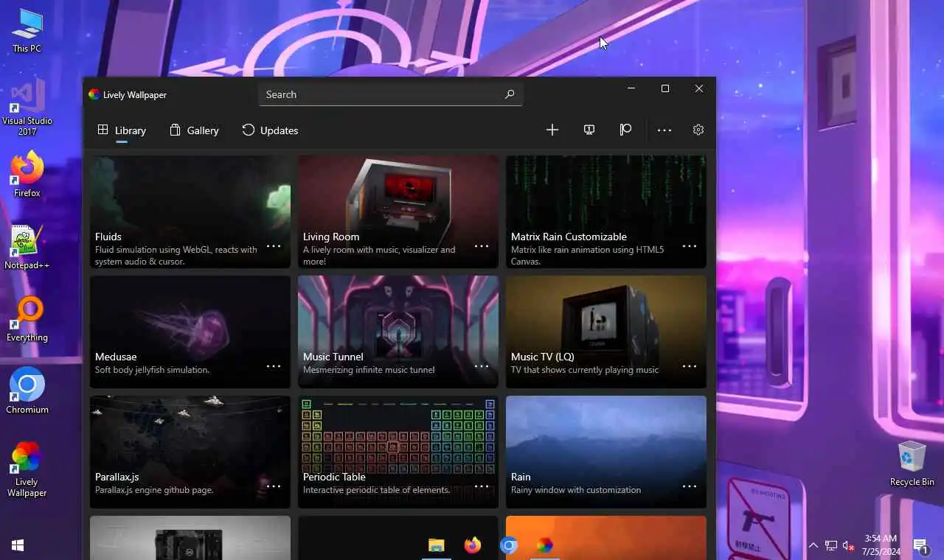This screenshot has height=560, width=944.
Task: Open the three-dot more menu in toolbar
Action: tap(664, 130)
